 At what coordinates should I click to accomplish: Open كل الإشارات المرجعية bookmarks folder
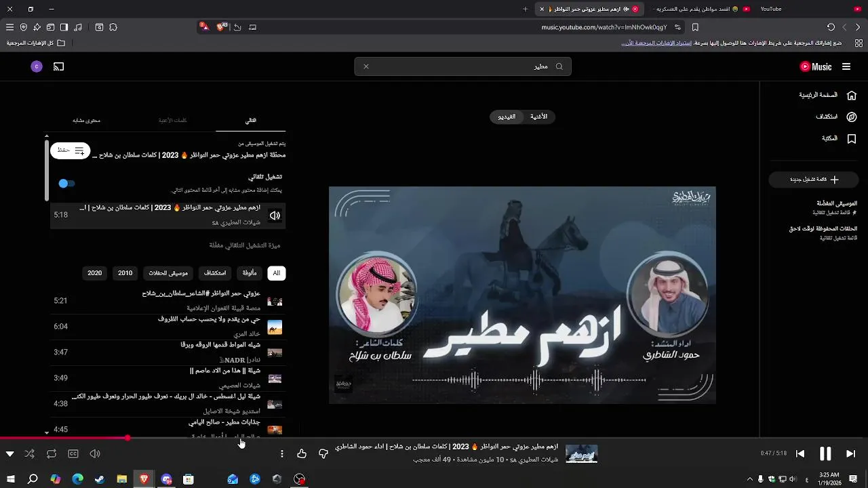pos(36,43)
